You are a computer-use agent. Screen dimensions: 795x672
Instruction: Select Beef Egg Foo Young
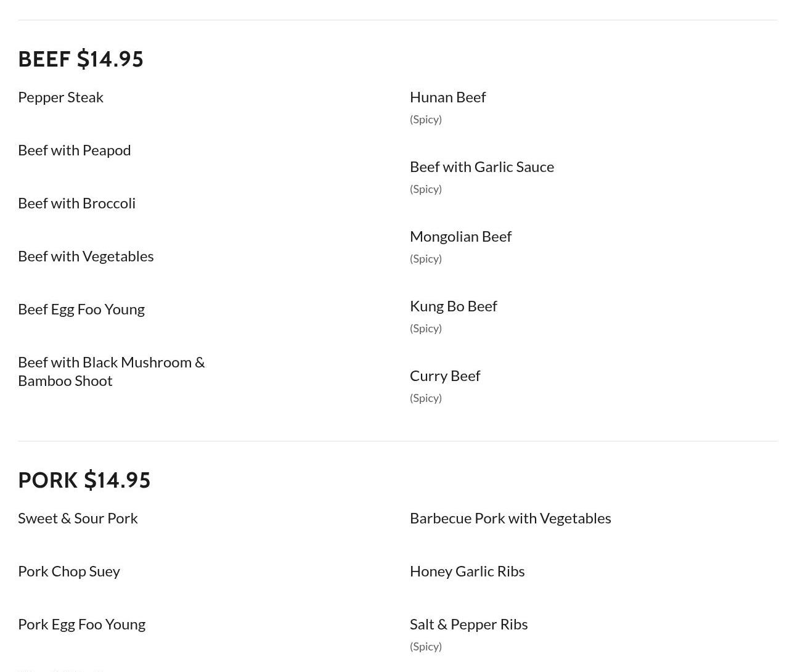[x=81, y=309]
